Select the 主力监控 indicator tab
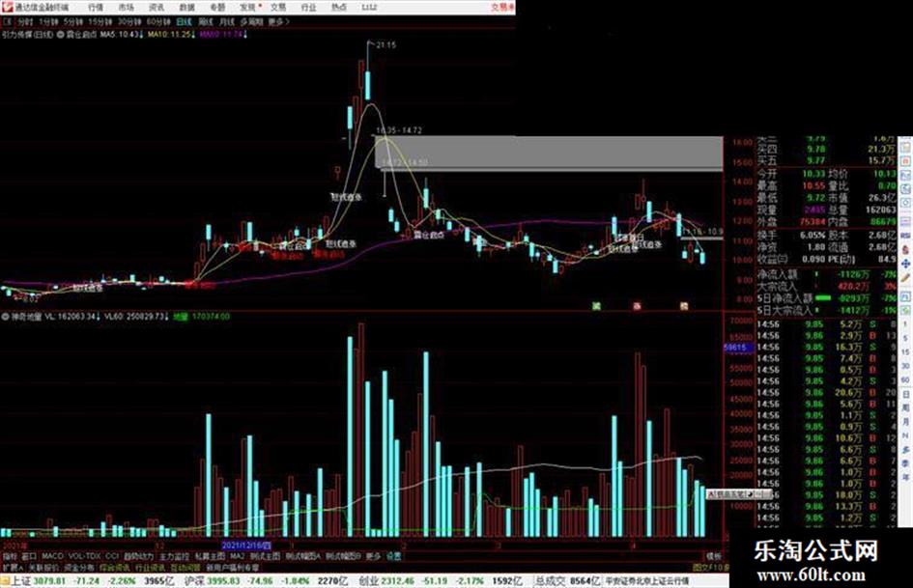Image resolution: width=913 pixels, height=588 pixels. 174,556
